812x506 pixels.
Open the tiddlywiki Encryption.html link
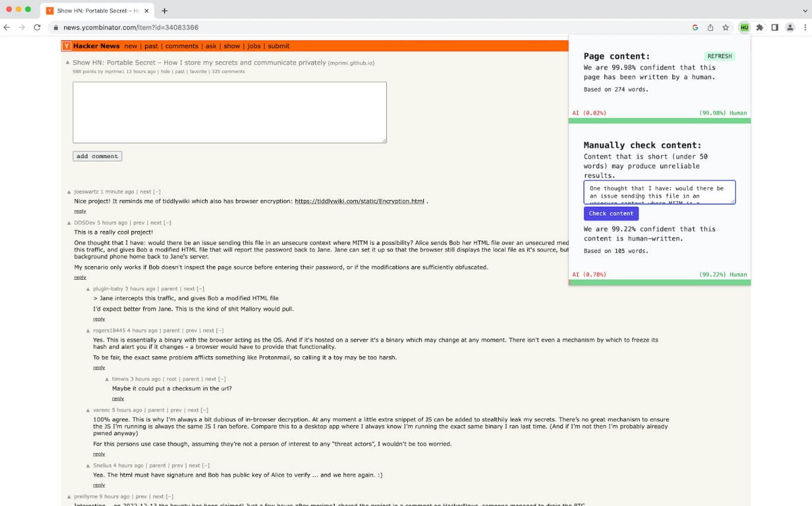click(x=360, y=201)
